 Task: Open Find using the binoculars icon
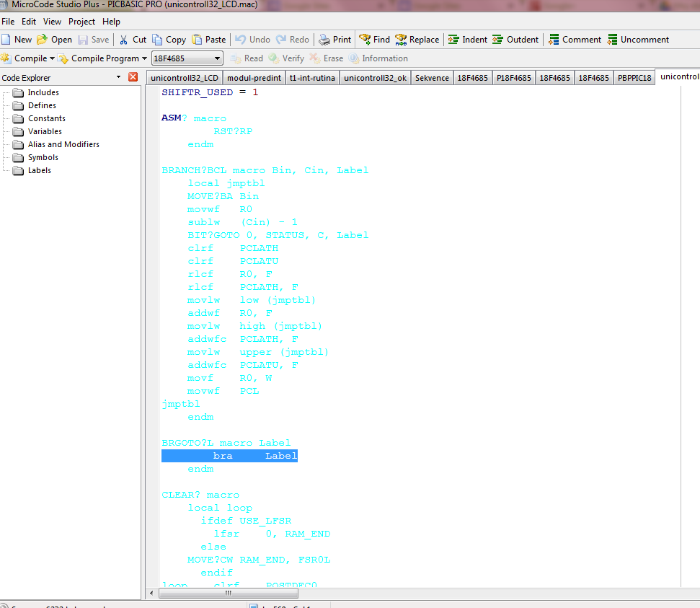click(365, 40)
